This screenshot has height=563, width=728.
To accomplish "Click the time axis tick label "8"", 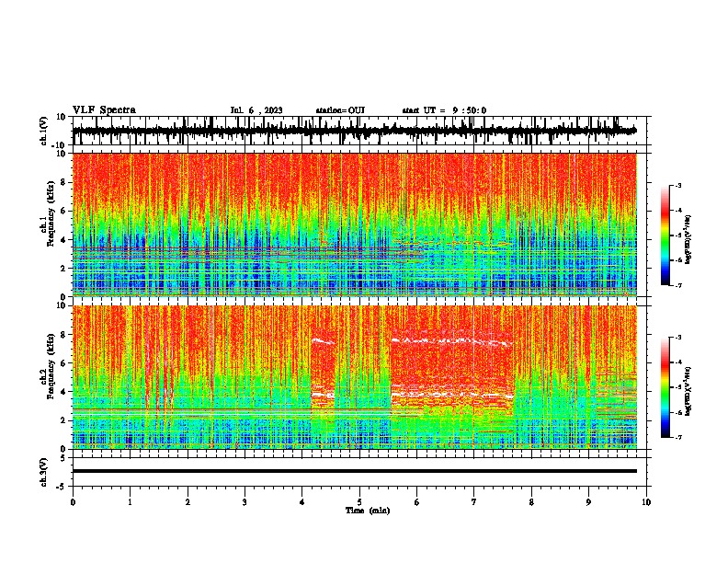I will click(531, 502).
